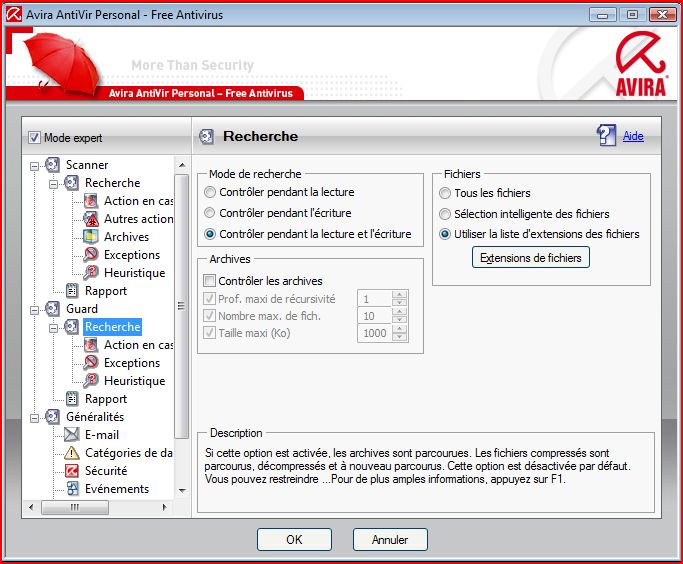The image size is (683, 564).
Task: Click the Guard Exceptions icon
Action: 91,362
